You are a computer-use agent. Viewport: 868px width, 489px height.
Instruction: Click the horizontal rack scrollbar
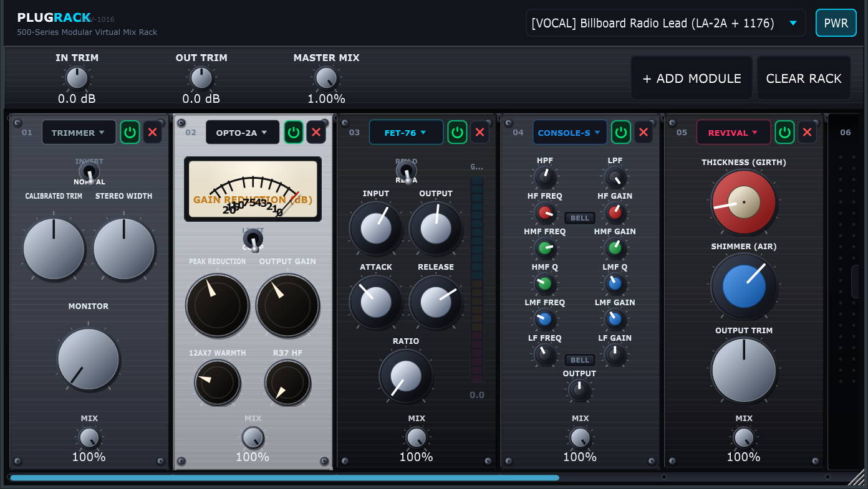coord(284,478)
